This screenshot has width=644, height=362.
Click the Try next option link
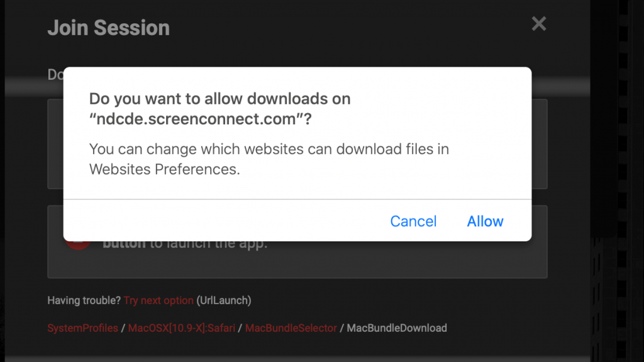(x=158, y=300)
